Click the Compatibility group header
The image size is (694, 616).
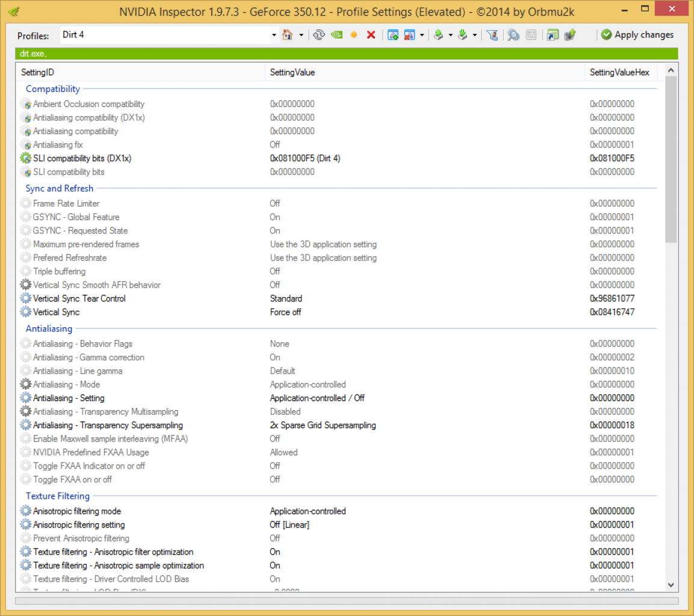pos(53,89)
